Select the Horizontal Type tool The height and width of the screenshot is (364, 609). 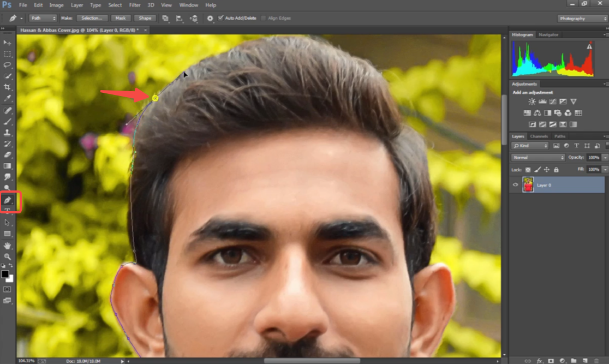(7, 211)
